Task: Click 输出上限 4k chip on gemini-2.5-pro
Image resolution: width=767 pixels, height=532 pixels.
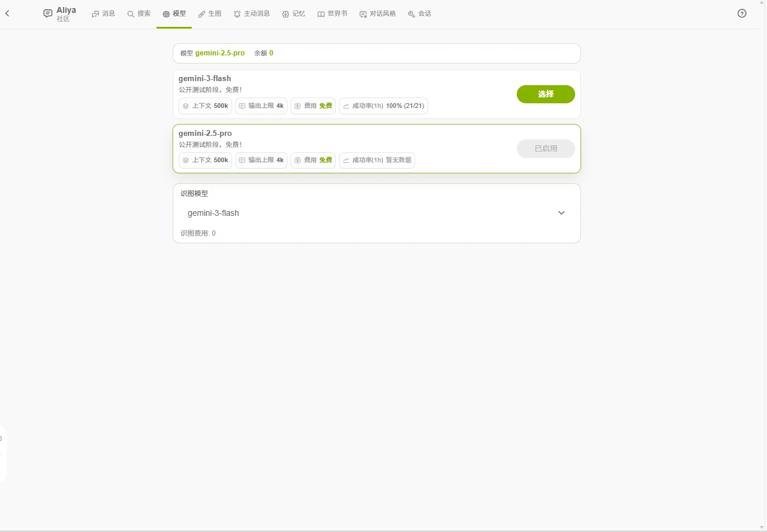Action: click(261, 160)
